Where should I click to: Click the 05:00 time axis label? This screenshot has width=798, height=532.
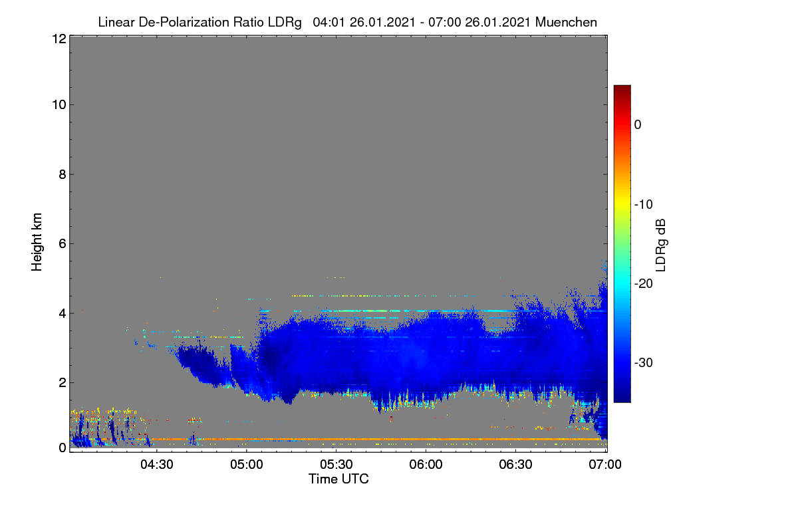[x=246, y=465]
